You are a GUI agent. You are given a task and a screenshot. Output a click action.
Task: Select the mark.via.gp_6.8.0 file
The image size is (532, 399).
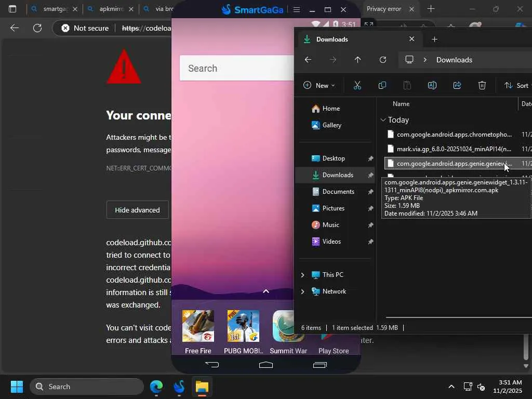tap(454, 149)
